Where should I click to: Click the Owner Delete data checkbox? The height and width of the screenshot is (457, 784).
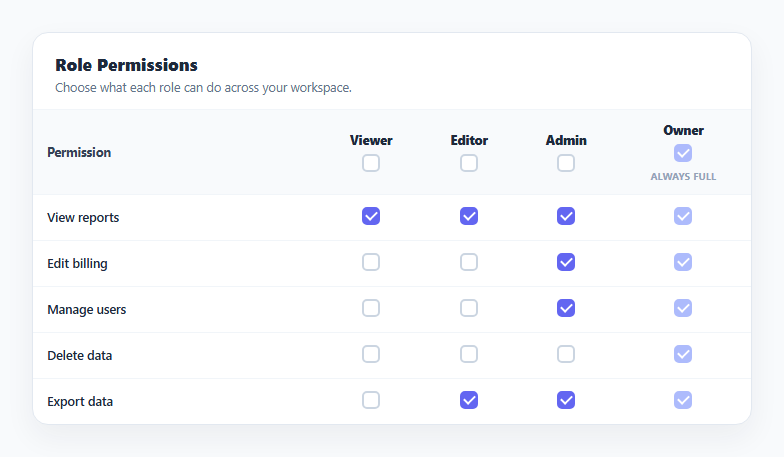pos(683,354)
